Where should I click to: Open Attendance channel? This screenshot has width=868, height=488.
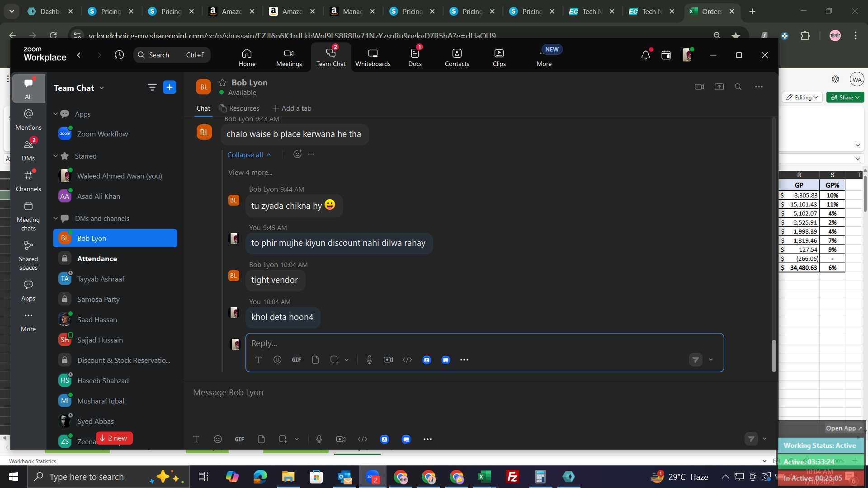[x=115, y=258]
